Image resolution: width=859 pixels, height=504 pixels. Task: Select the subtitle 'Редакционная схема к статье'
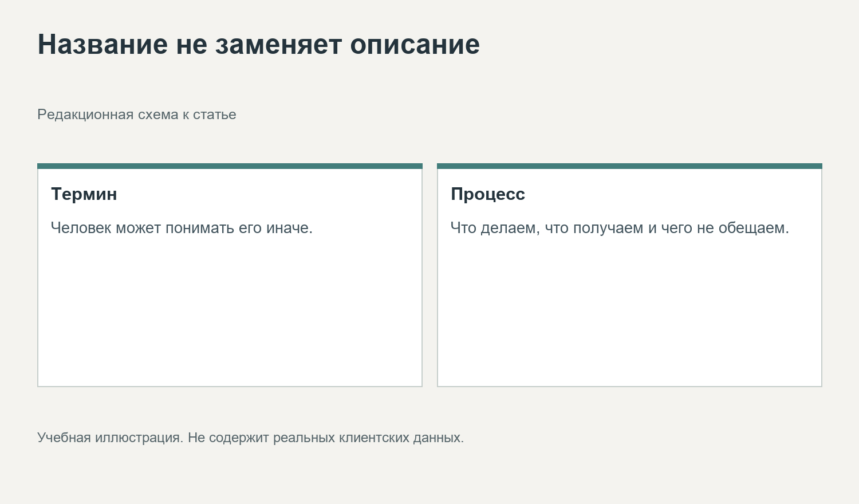coord(137,115)
